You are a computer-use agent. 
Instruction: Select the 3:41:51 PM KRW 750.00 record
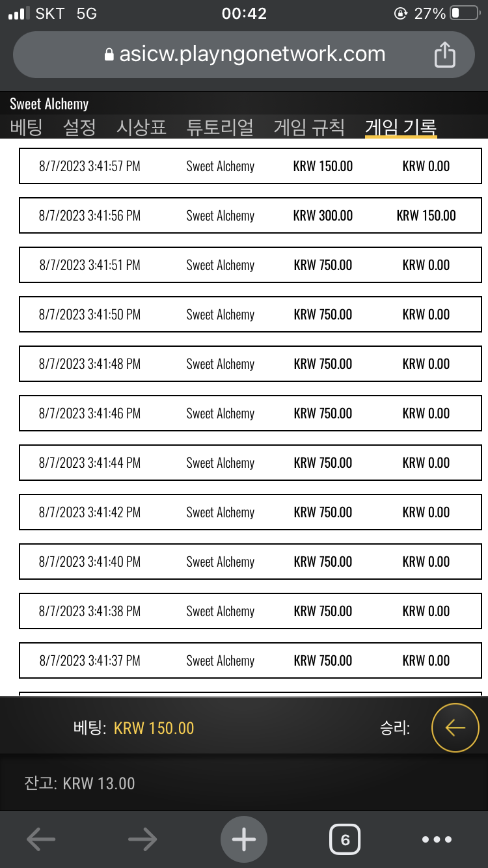(x=251, y=265)
